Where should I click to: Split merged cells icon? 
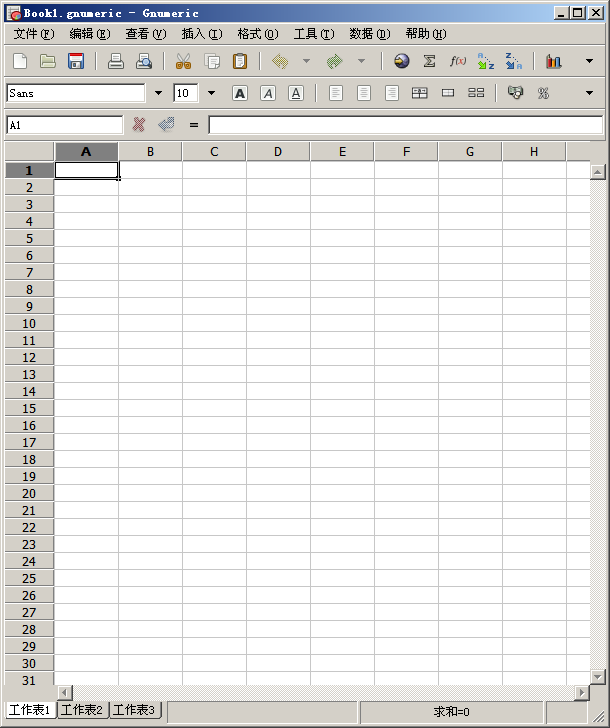click(476, 93)
